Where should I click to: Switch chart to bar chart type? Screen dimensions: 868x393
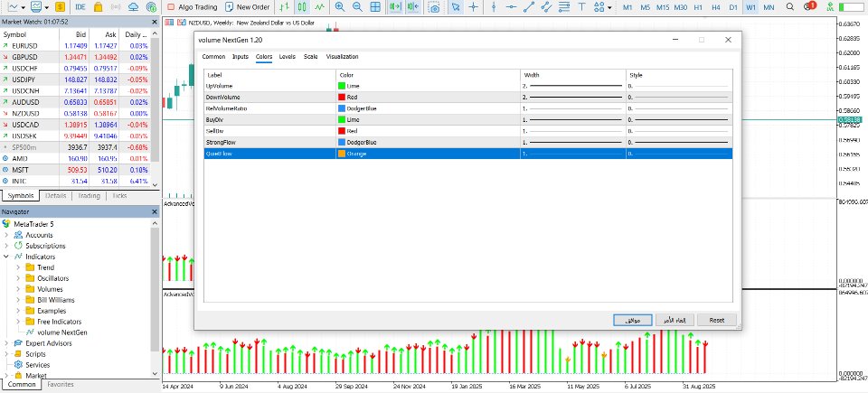(284, 7)
